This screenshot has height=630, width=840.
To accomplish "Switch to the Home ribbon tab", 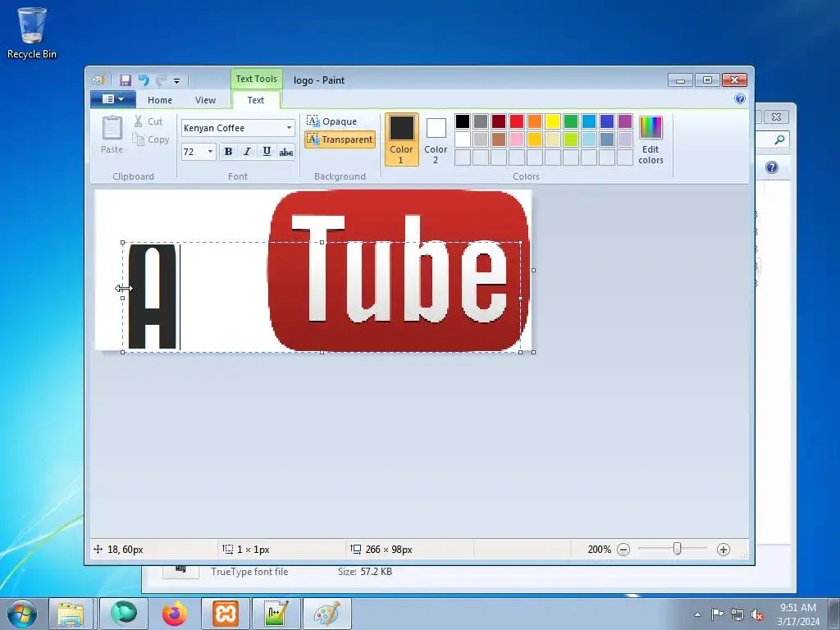I will (160, 100).
